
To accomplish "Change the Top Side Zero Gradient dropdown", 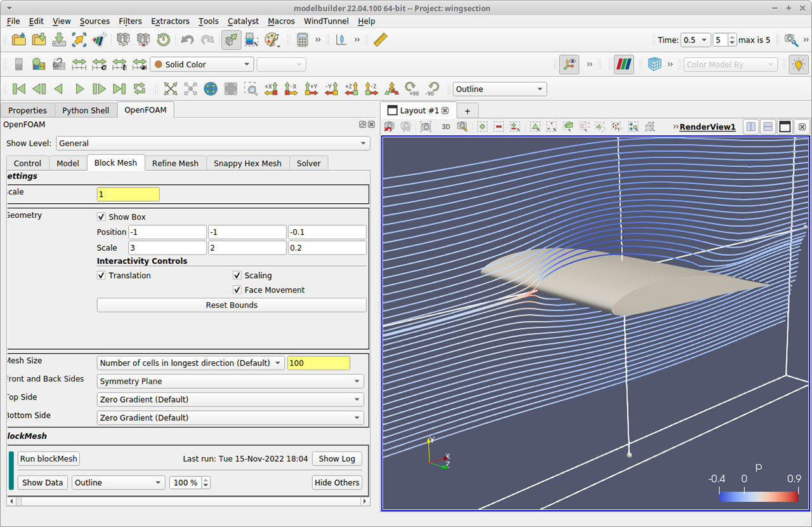I will pos(230,399).
